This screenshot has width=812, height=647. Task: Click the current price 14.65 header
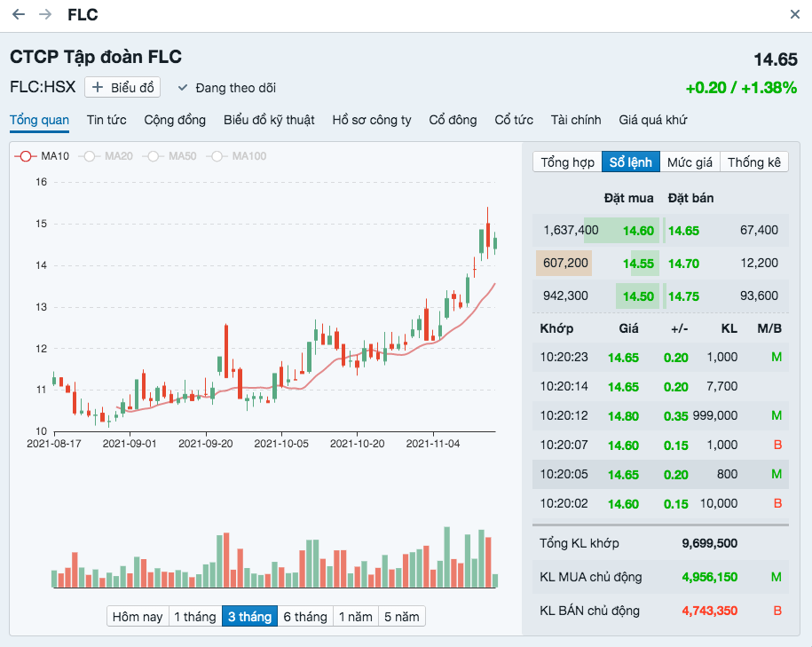click(776, 59)
